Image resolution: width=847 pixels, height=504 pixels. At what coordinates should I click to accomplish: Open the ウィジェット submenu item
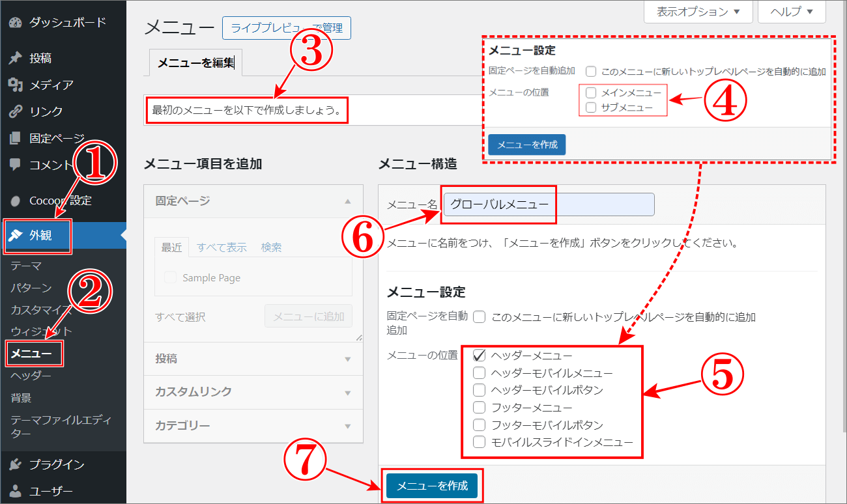pyautogui.click(x=42, y=331)
